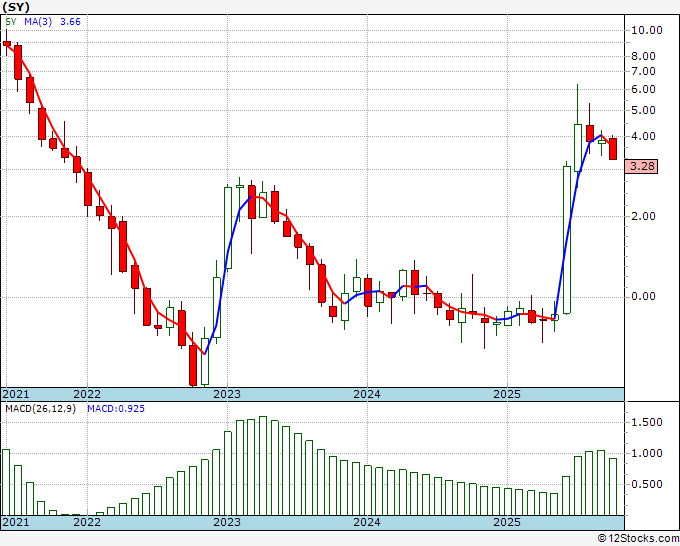Select 2025 on the MACD panel timeline
680x546 pixels.
(507, 522)
